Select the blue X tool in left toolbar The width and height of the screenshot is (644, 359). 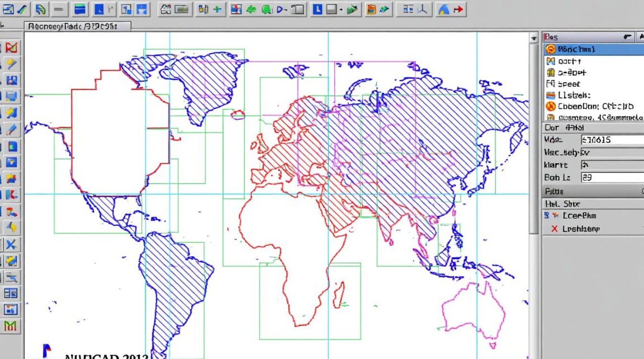point(11,245)
